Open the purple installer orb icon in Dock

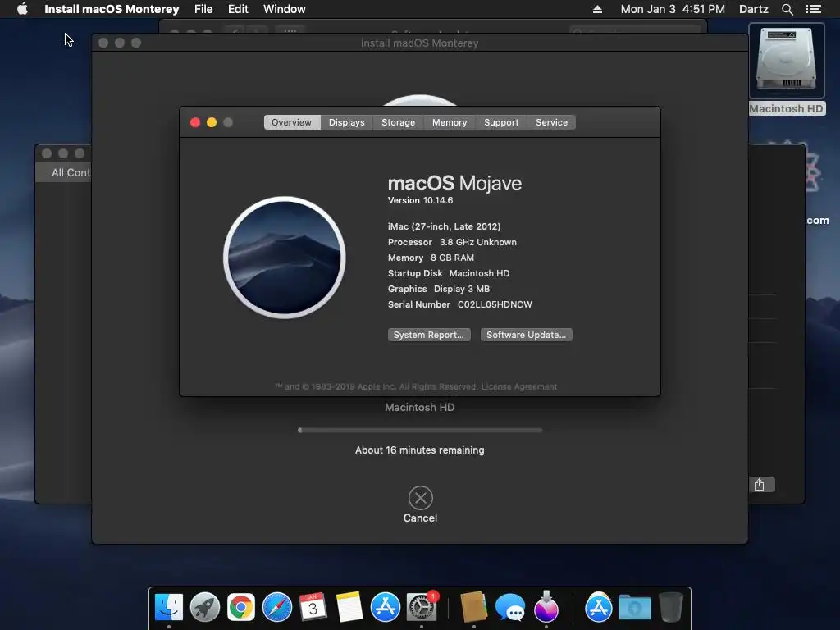[x=546, y=606]
